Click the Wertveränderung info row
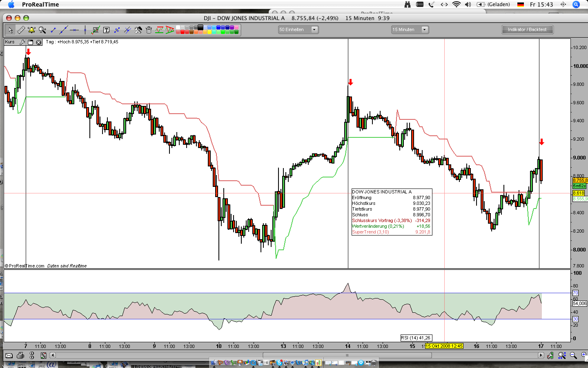 coord(391,226)
